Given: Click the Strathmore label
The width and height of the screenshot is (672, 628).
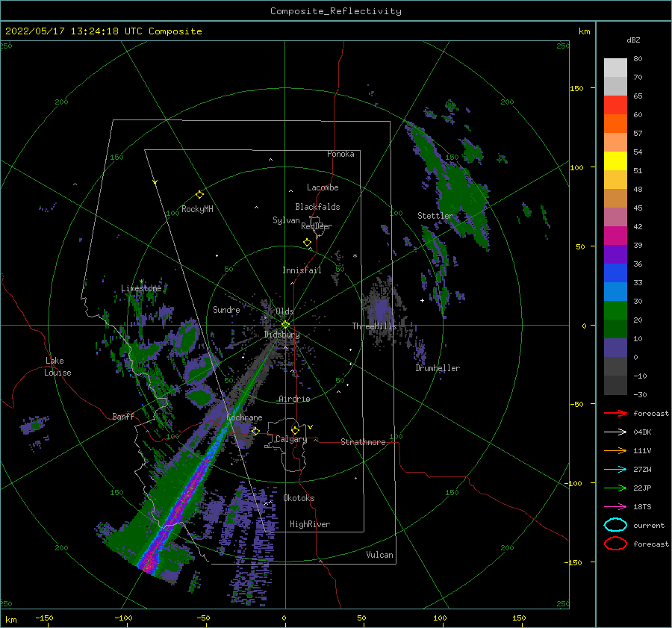Looking at the screenshot, I should (363, 442).
